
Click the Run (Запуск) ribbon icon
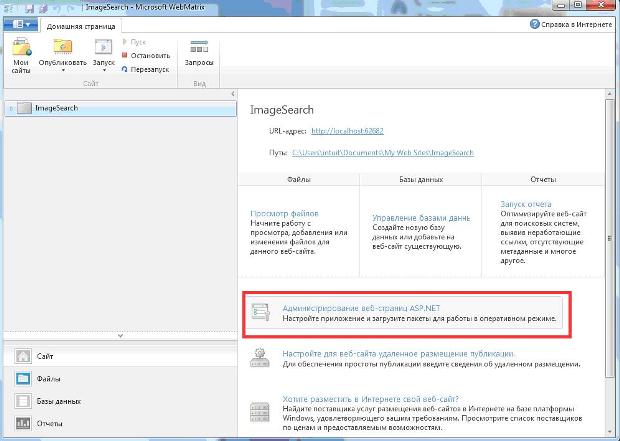[104, 47]
